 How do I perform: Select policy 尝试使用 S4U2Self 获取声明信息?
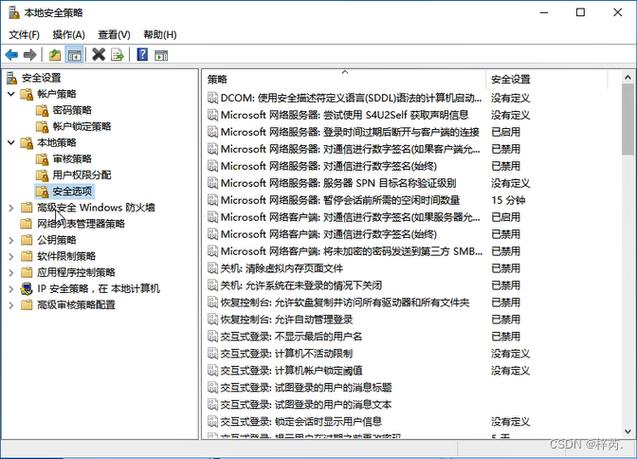[344, 115]
